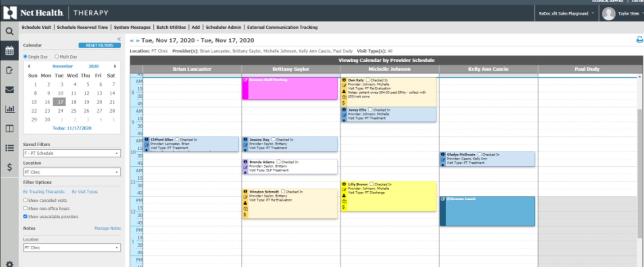Open the envelope messages icon in sidebar
This screenshot has height=267, width=644.
pos(9,89)
